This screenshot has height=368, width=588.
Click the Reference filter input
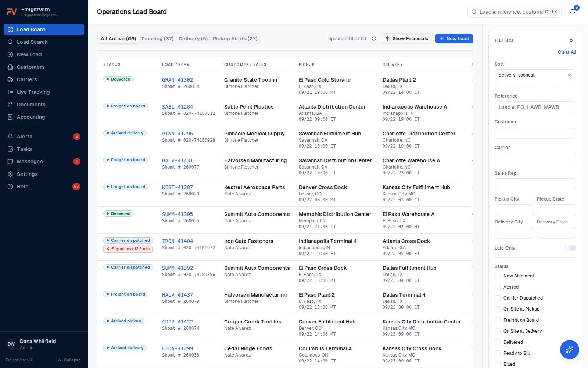[x=535, y=107]
